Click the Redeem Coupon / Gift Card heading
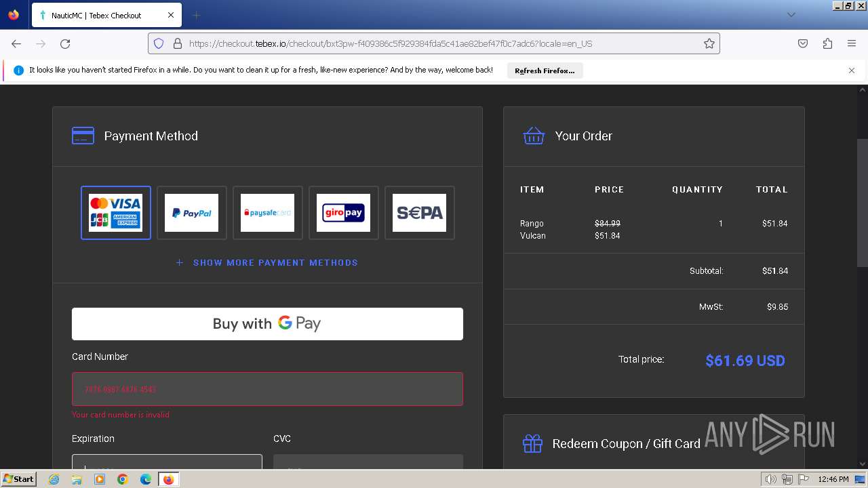 tap(626, 444)
